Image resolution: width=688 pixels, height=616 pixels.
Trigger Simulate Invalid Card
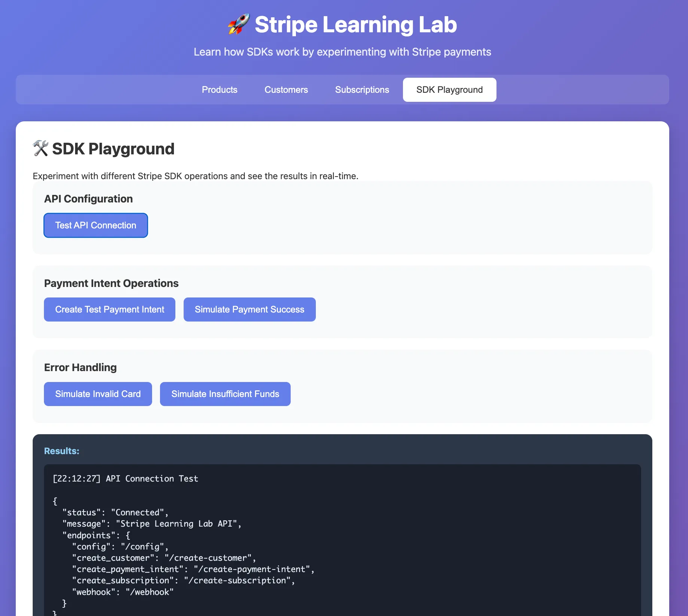(98, 394)
